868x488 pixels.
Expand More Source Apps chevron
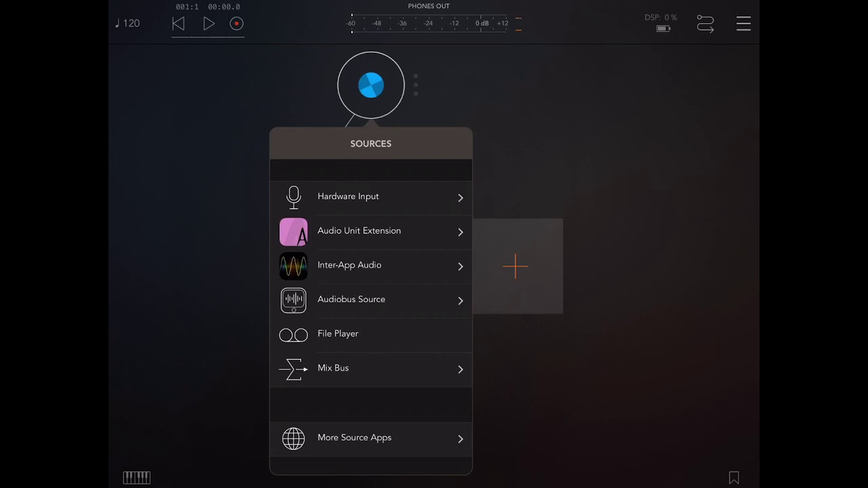click(x=460, y=439)
